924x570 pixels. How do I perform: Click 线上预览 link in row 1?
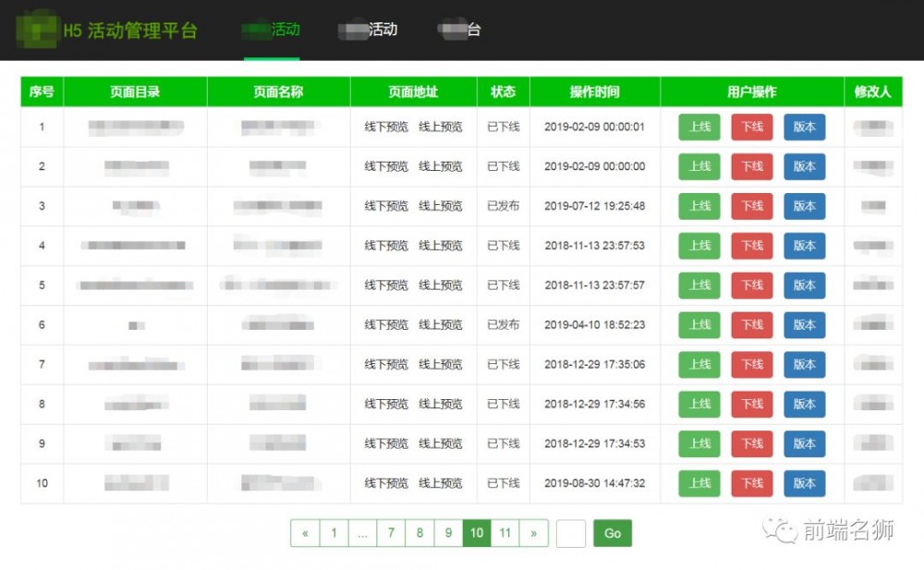(x=440, y=127)
